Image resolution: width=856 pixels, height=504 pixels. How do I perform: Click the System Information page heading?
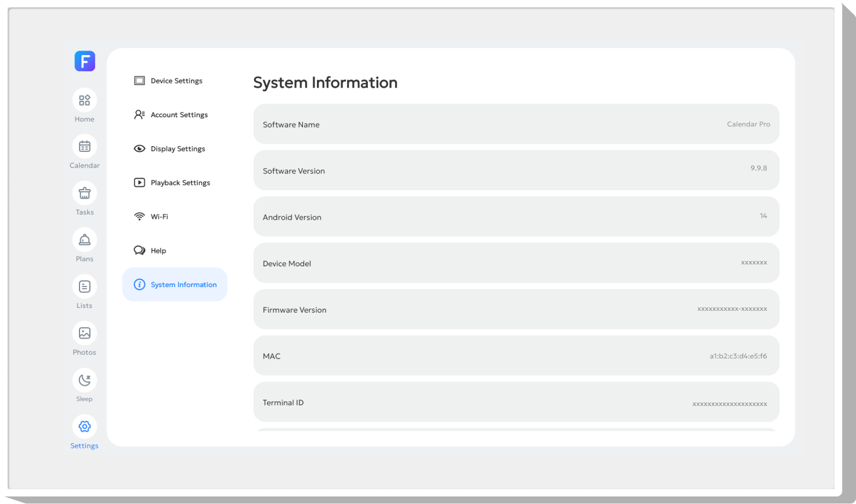pyautogui.click(x=326, y=83)
